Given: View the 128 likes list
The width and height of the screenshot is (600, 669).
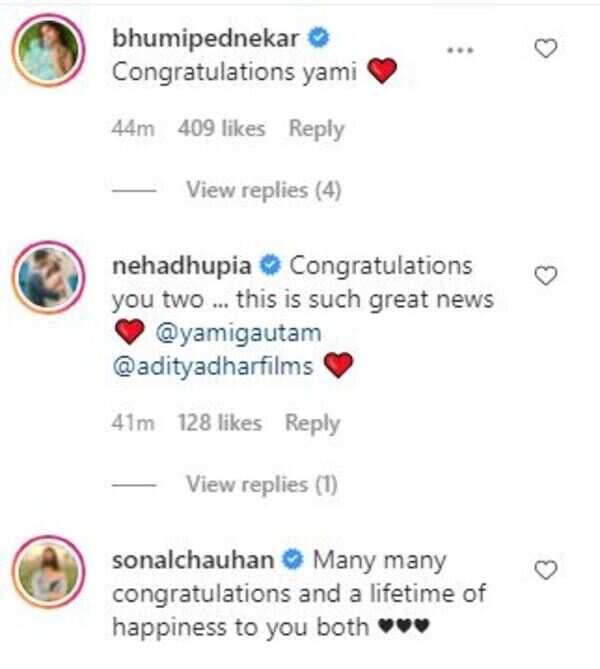Looking at the screenshot, I should click(x=219, y=423).
